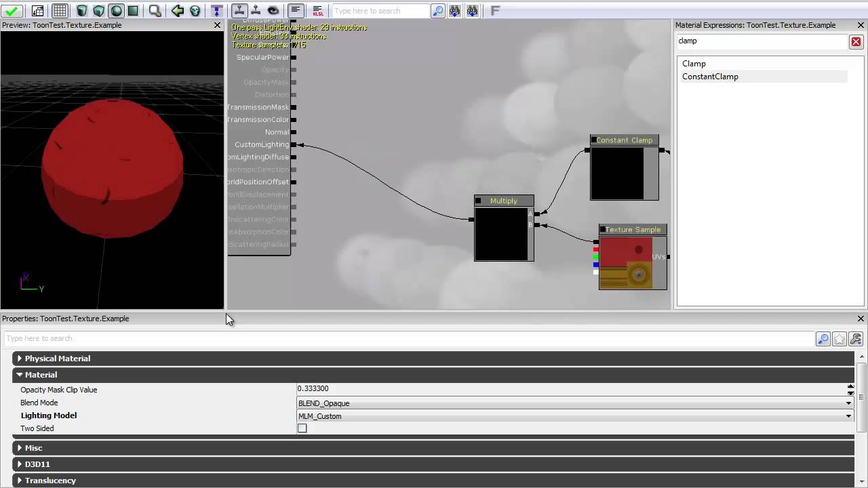Click the F icon in toolbar

pos(495,11)
